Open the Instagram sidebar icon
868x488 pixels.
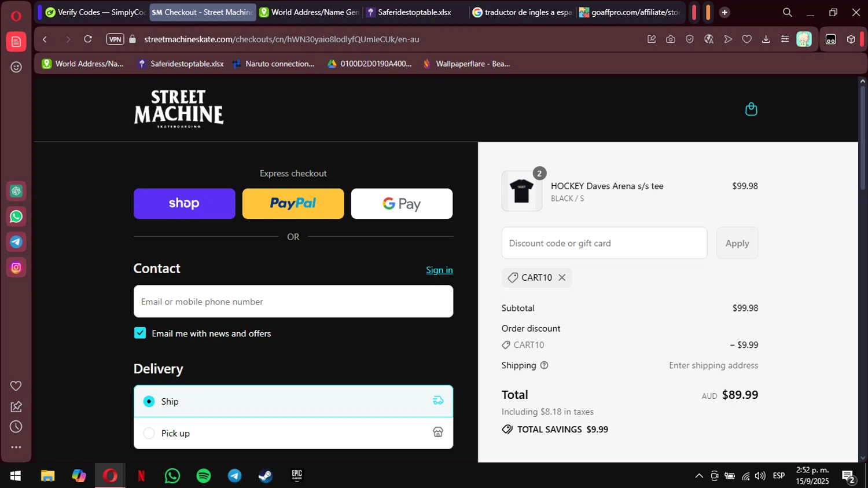[16, 267]
